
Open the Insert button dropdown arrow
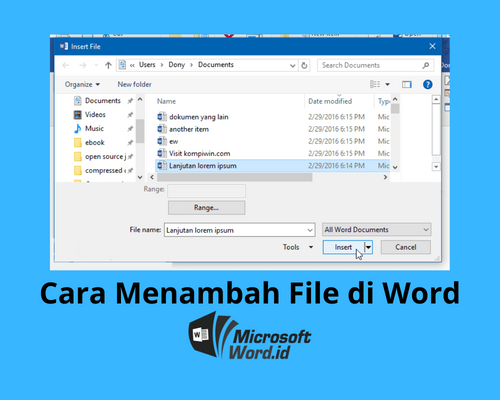368,247
